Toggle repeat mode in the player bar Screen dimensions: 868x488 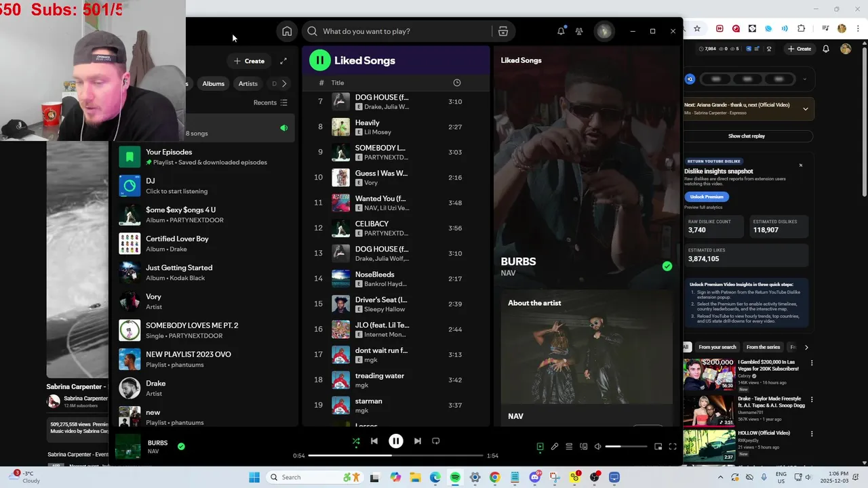point(436,441)
